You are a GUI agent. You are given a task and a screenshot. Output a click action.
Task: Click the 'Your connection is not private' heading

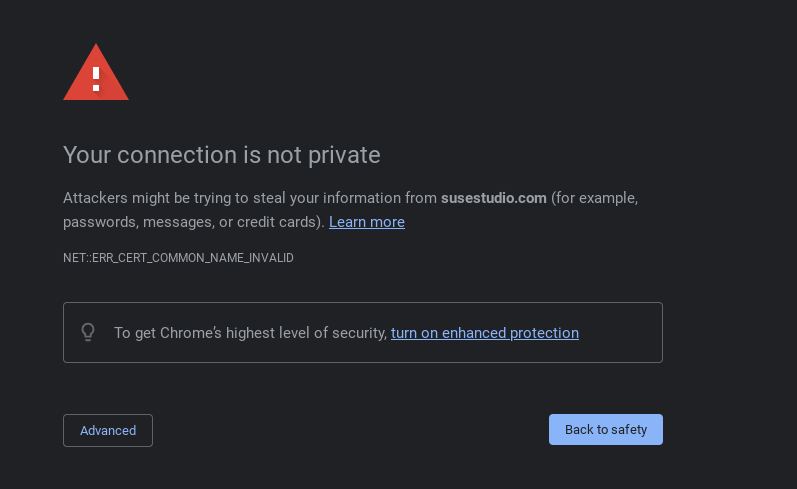(221, 155)
